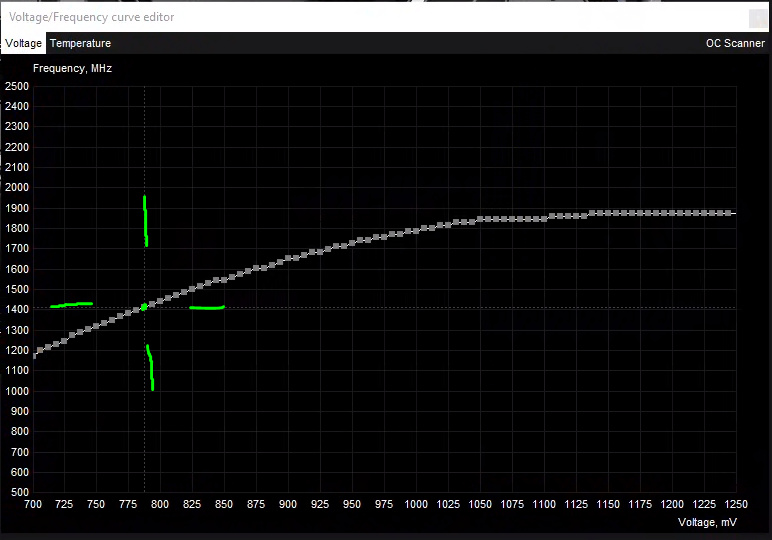Select the curve point at 900 mV
Viewport: 772px width, 540px height.
pyautogui.click(x=288, y=258)
